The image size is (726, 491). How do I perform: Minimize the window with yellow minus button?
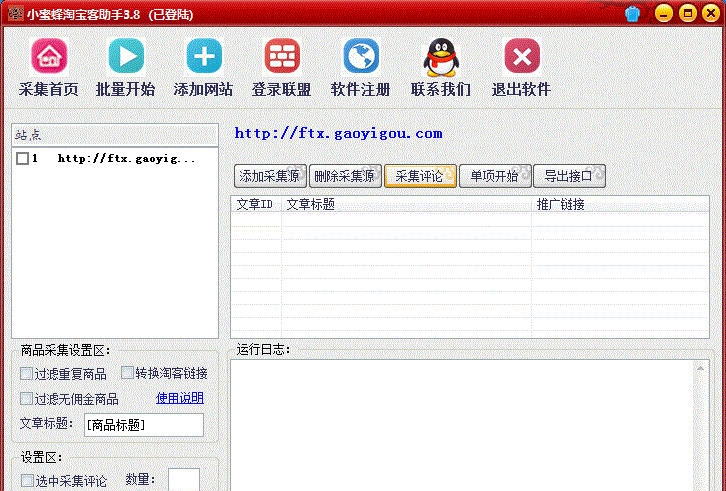point(664,13)
